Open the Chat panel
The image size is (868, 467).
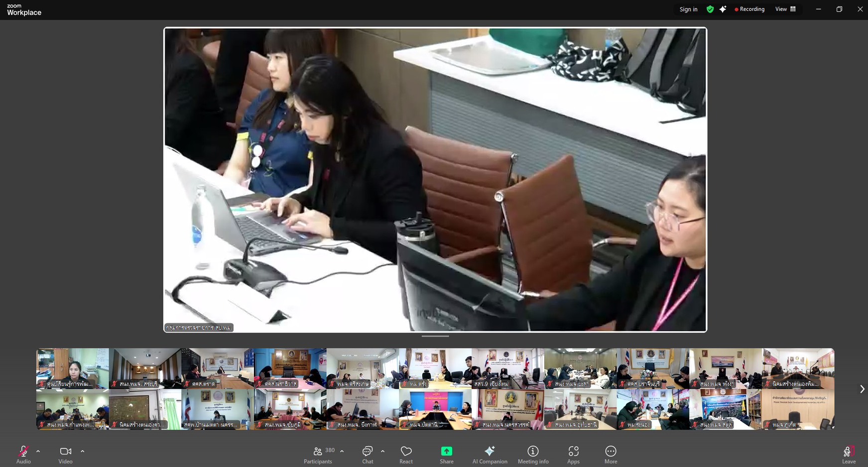368,454
